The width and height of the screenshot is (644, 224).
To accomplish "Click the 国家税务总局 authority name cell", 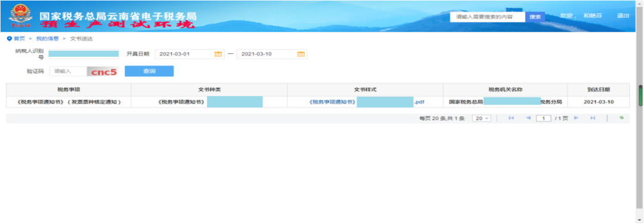I will click(506, 102).
